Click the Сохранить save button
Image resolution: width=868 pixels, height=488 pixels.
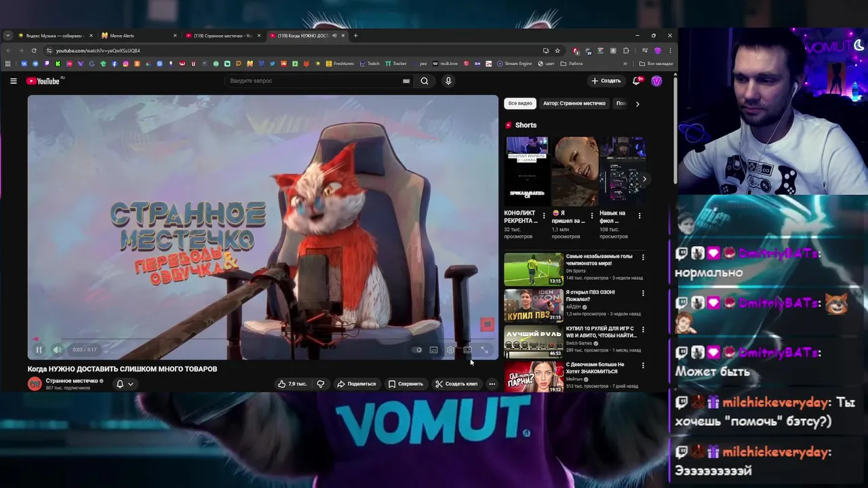pyautogui.click(x=406, y=384)
